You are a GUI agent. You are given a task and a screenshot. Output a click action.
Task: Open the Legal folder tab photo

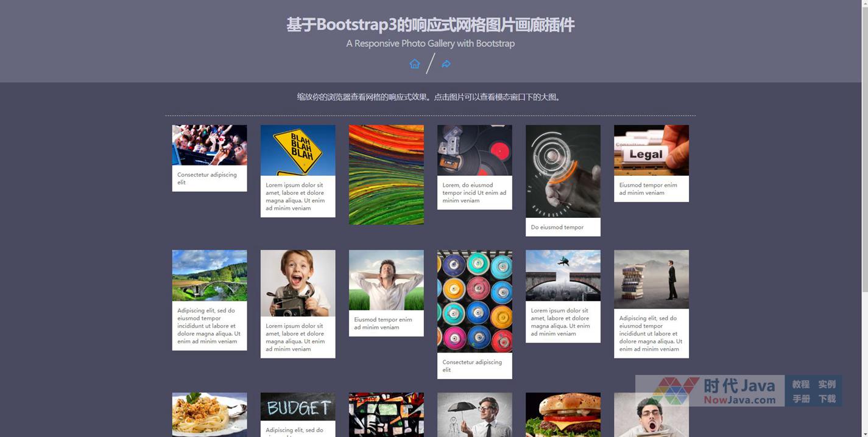point(651,150)
